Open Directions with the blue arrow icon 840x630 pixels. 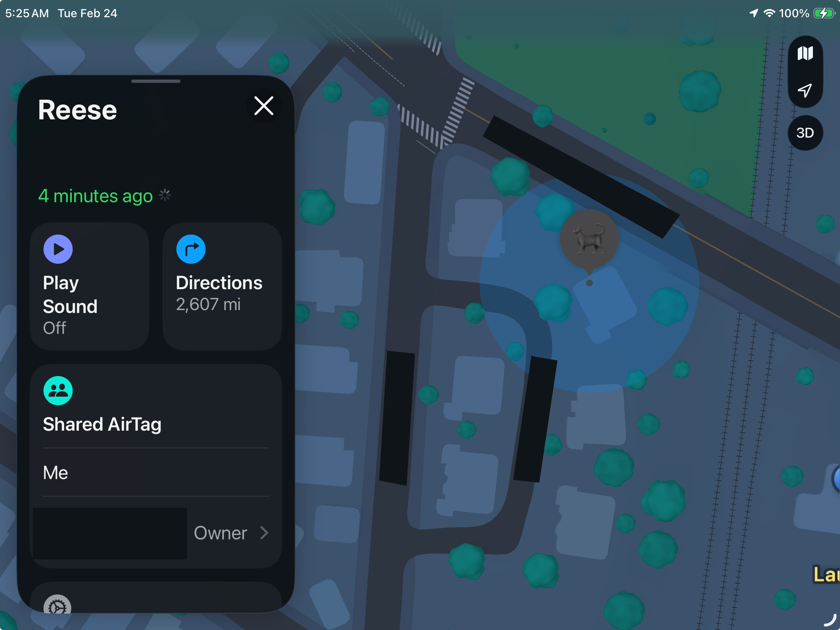pyautogui.click(x=191, y=249)
